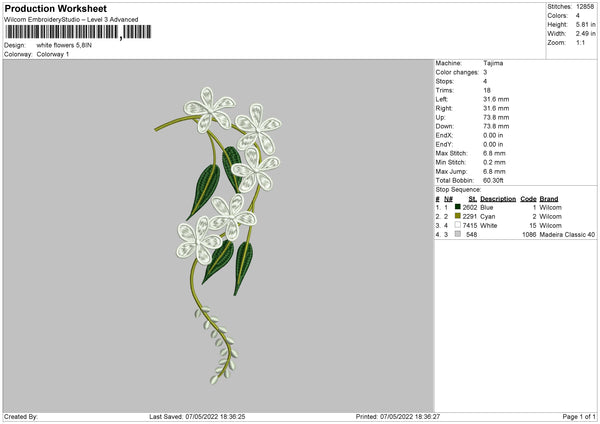The image size is (600, 424).
Task: Click stitch count 7415 in White row
Action: [x=470, y=226]
